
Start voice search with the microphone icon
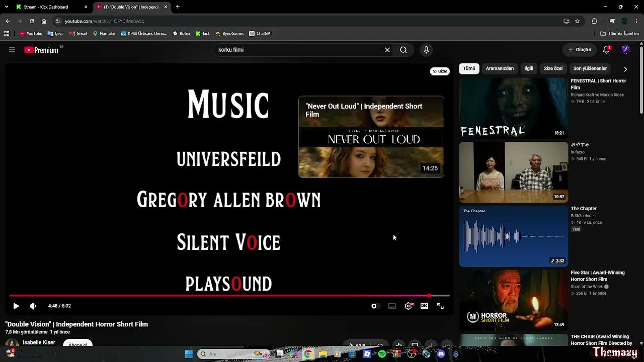point(426,50)
